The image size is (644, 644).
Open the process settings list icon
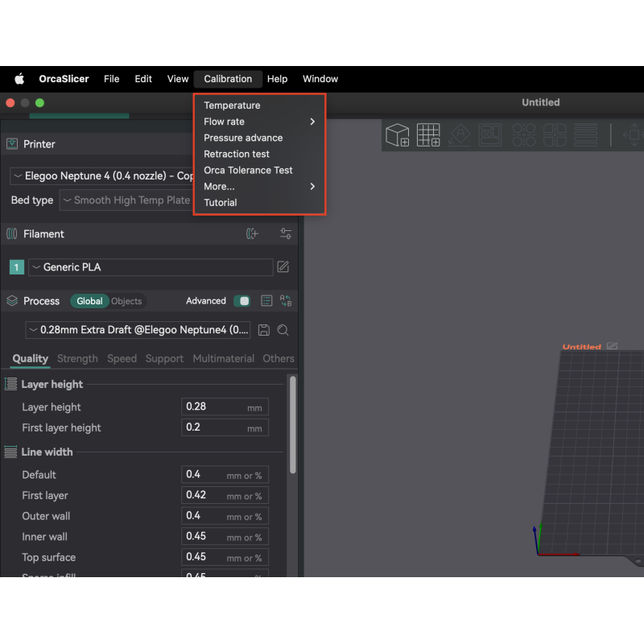tap(266, 301)
